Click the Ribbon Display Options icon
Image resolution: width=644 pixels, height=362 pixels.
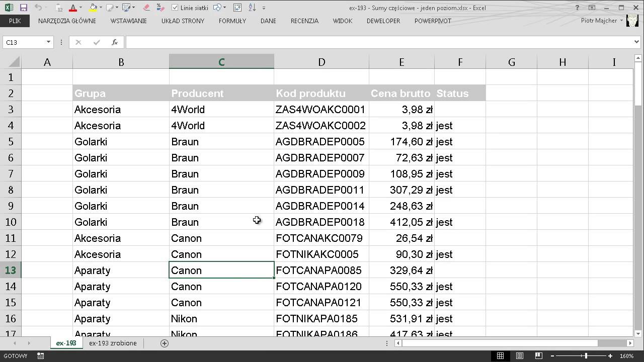coord(592,8)
